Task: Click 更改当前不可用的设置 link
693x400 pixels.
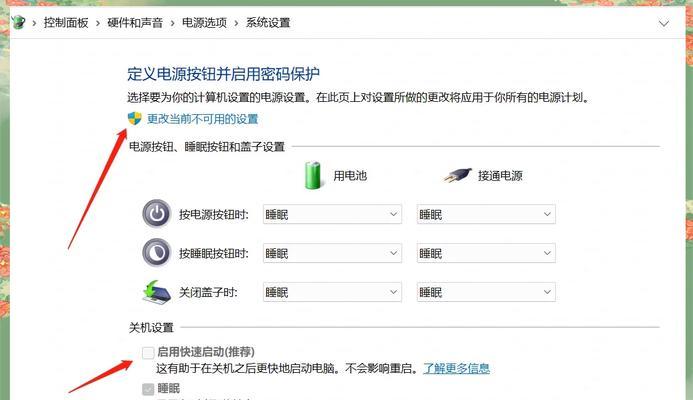Action: [202, 119]
